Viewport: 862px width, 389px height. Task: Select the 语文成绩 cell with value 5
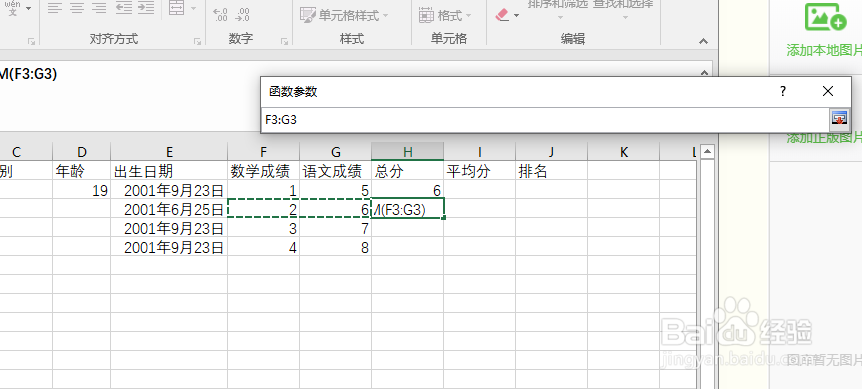tap(335, 191)
